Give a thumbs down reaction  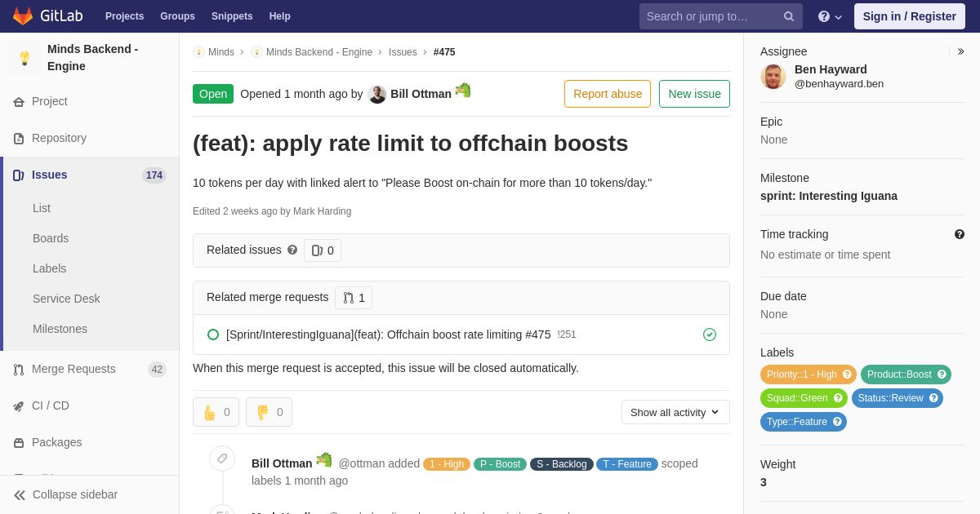coord(269,412)
